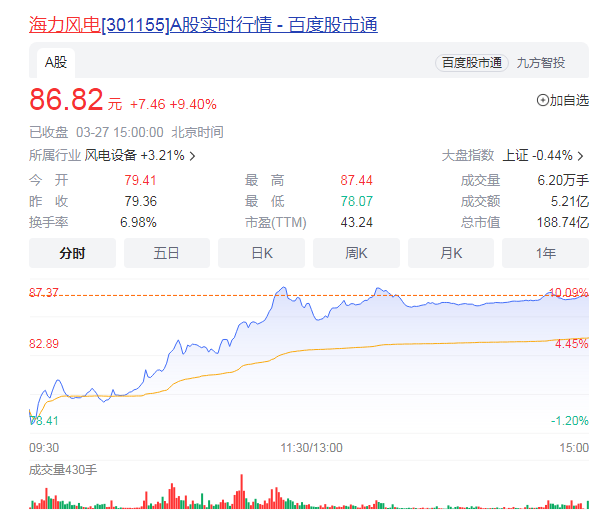Click the 10.09% upper limit label
The width and height of the screenshot is (604, 519).
(x=568, y=293)
